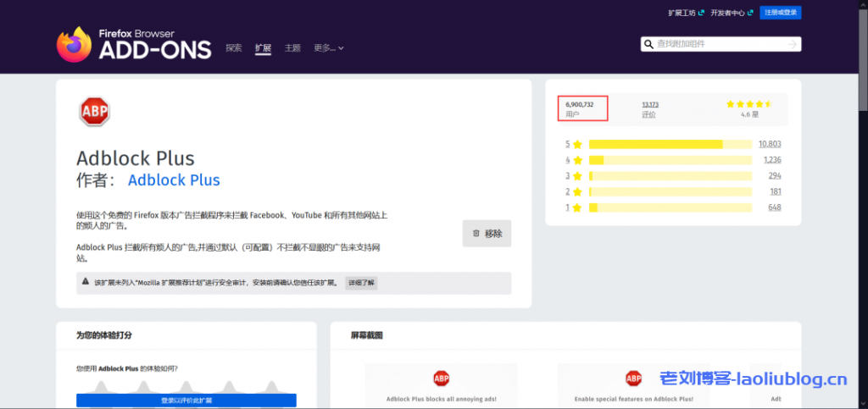This screenshot has width=868, height=409.
Task: Open the 10,803 five-star reviews count
Action: click(770, 144)
